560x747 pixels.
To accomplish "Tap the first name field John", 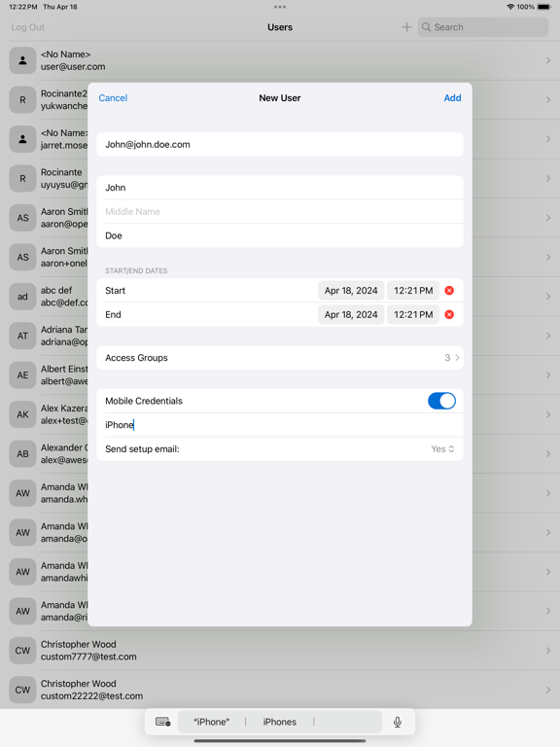I will tap(280, 187).
